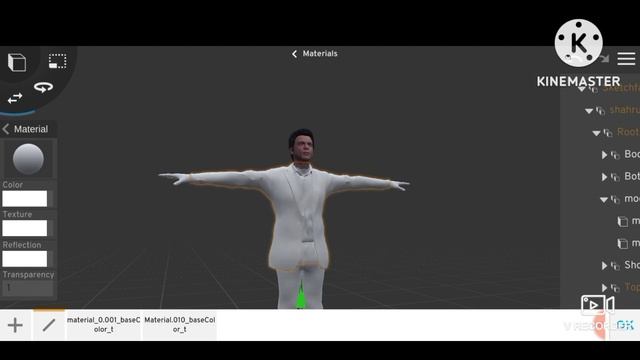Click hierarchy icon beside Sho row

click(615, 266)
